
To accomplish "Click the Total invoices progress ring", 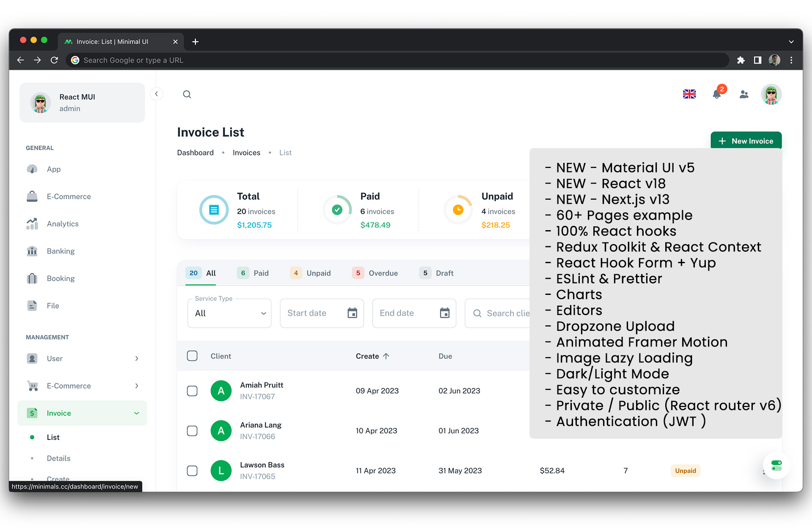I will click(214, 210).
